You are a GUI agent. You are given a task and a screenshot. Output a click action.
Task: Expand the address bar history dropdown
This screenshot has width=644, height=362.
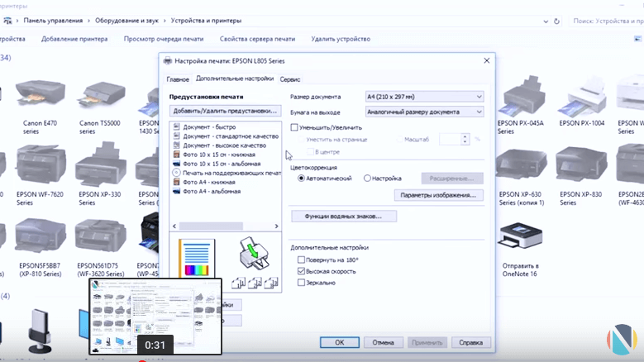point(546,21)
